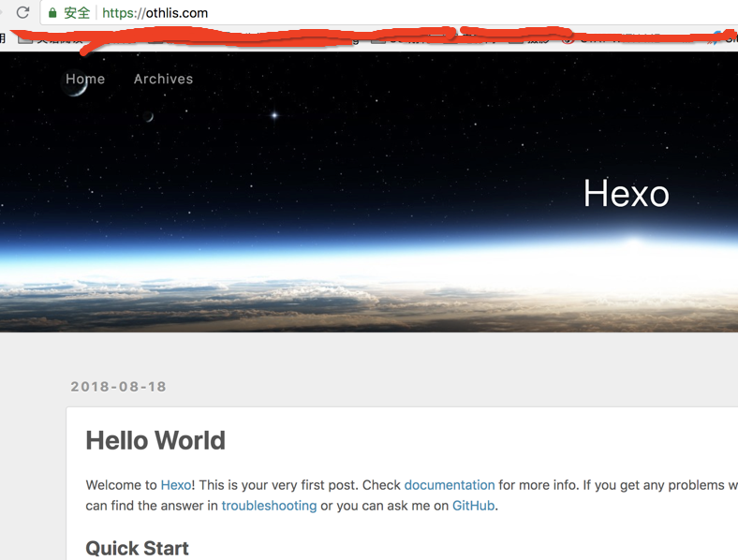Screen dimensions: 738x560
Task: Open the documentation link
Action: point(450,485)
